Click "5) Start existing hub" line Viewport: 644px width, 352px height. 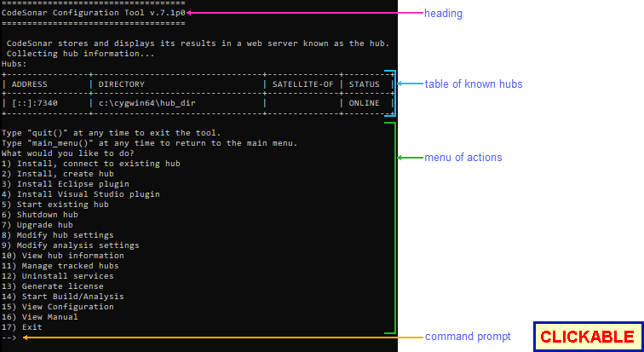pos(55,205)
